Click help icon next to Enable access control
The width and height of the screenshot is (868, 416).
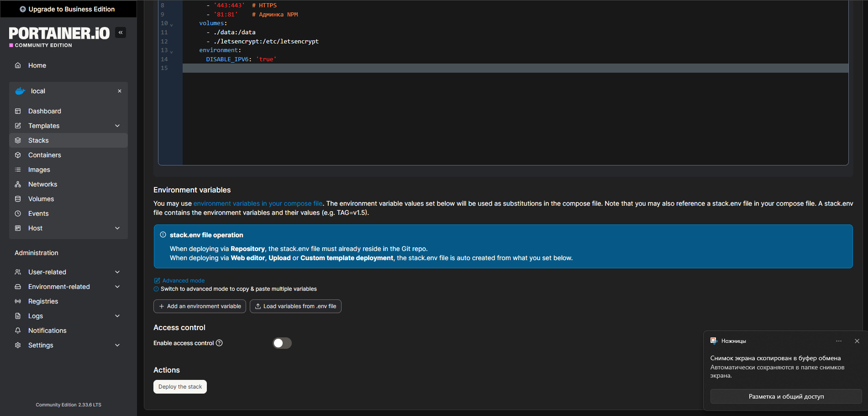click(x=219, y=343)
